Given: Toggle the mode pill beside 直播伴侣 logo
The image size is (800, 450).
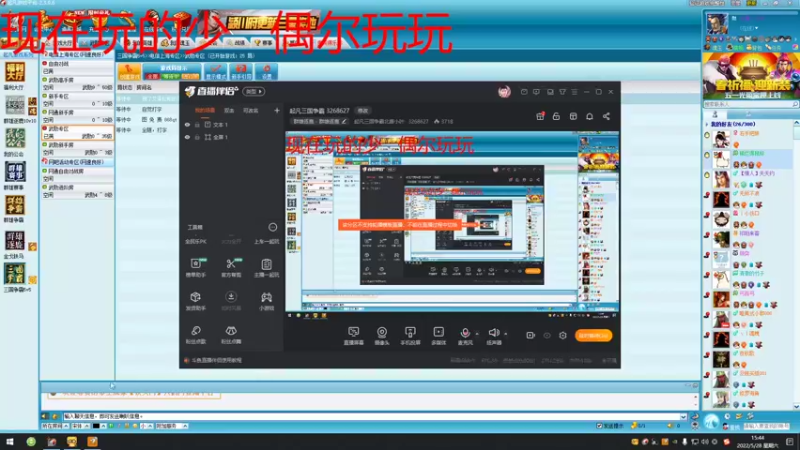Looking at the screenshot, I should [254, 91].
